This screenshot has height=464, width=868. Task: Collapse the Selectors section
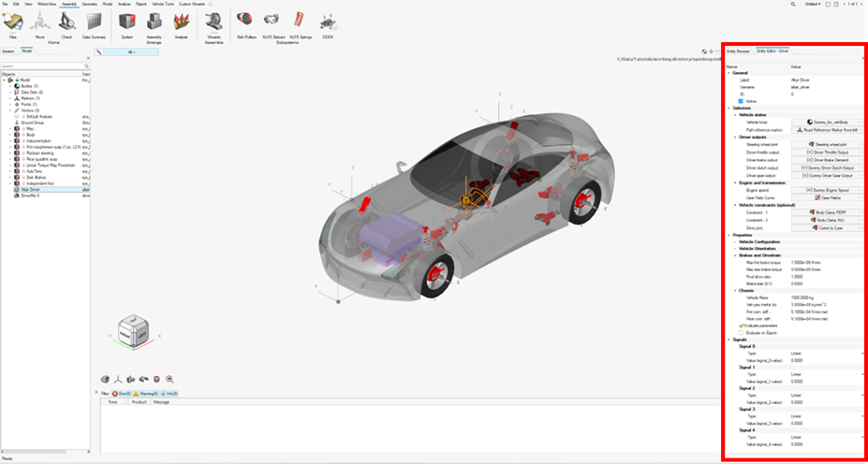[x=728, y=108]
